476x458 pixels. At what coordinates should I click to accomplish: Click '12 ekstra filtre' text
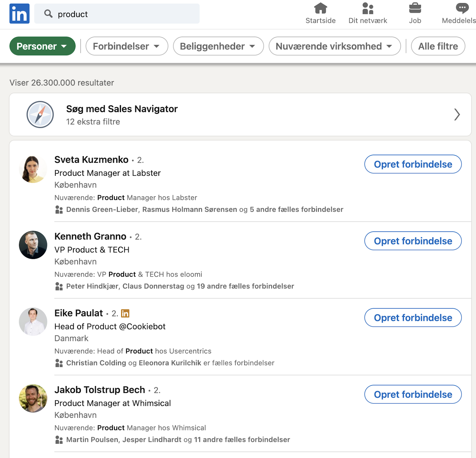coord(93,122)
